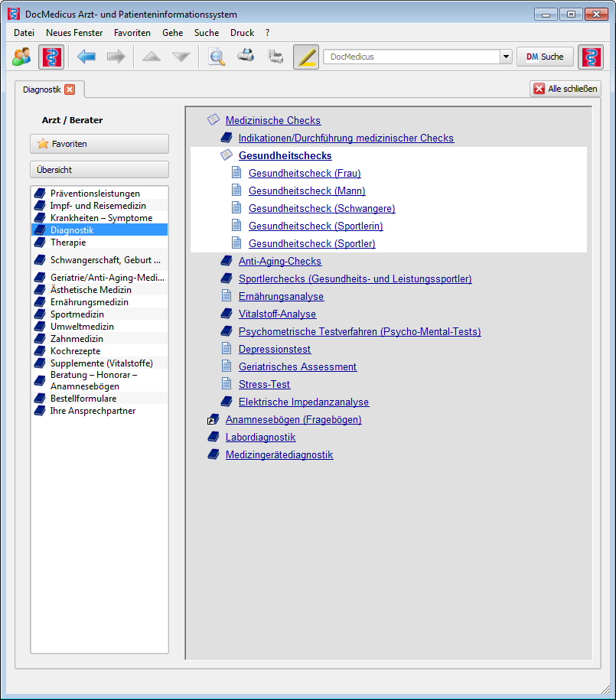This screenshot has height=700, width=616.
Task: Select Ihre Ansprechpartner in sidebar
Action: pyautogui.click(x=99, y=411)
